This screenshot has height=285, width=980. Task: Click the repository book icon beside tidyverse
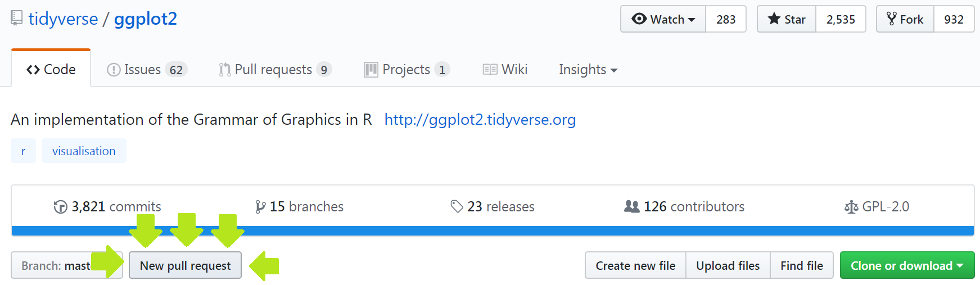click(x=17, y=19)
